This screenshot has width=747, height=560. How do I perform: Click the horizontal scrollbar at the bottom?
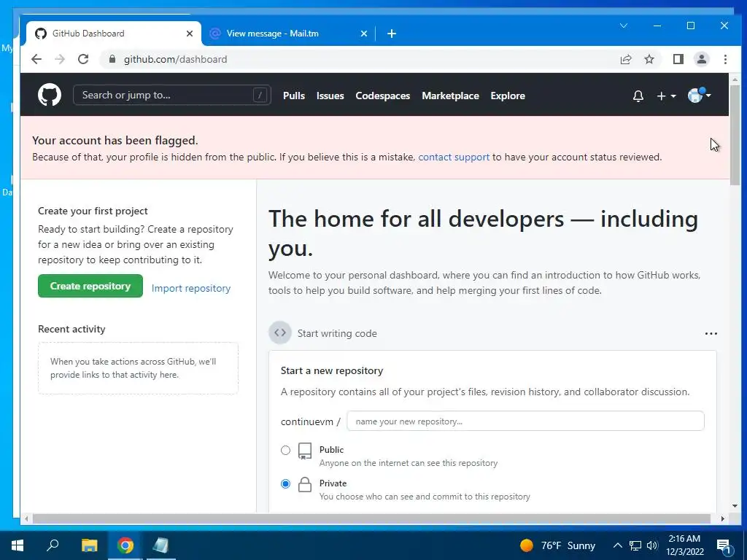(371, 518)
